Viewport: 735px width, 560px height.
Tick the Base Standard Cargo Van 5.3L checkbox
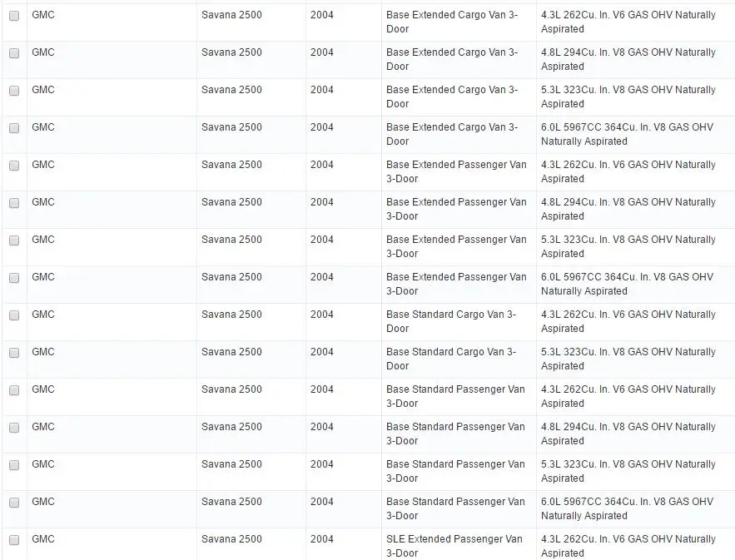[14, 353]
